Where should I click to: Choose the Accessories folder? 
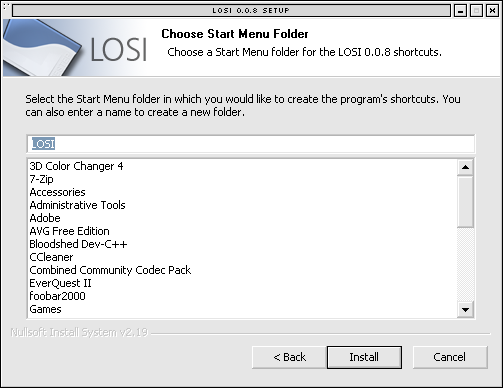(57, 192)
